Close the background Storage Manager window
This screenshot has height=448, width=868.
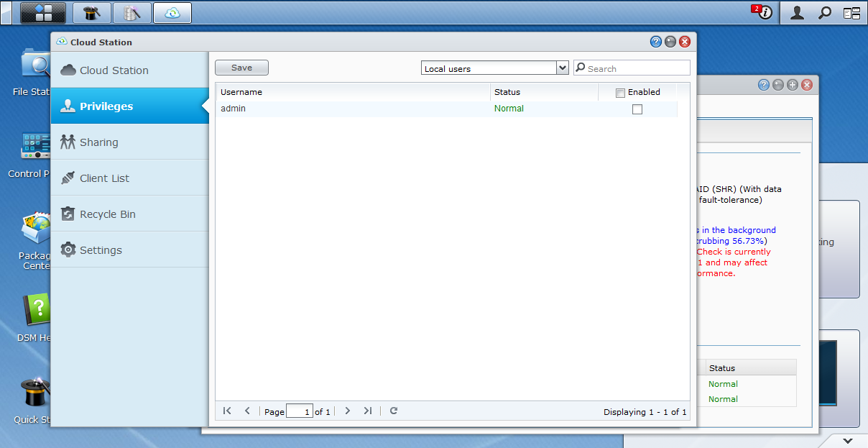(x=807, y=85)
